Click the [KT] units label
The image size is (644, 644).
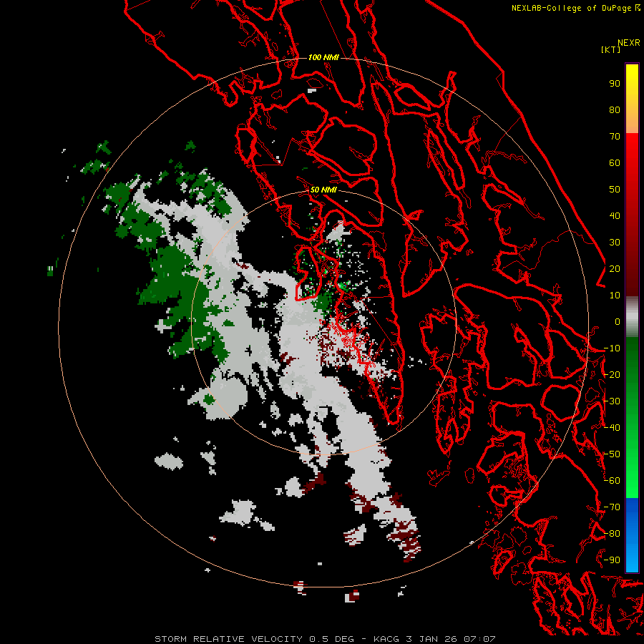610,49
